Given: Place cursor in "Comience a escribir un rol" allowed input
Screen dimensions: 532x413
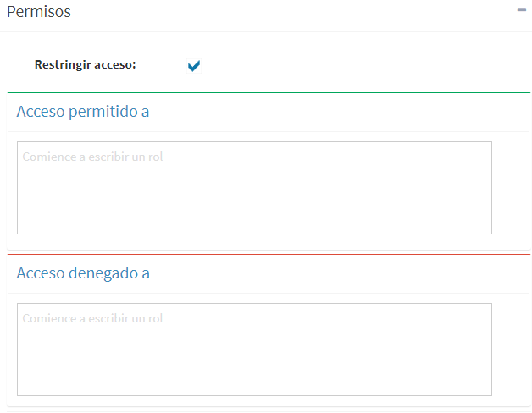Looking at the screenshot, I should pyautogui.click(x=254, y=188).
